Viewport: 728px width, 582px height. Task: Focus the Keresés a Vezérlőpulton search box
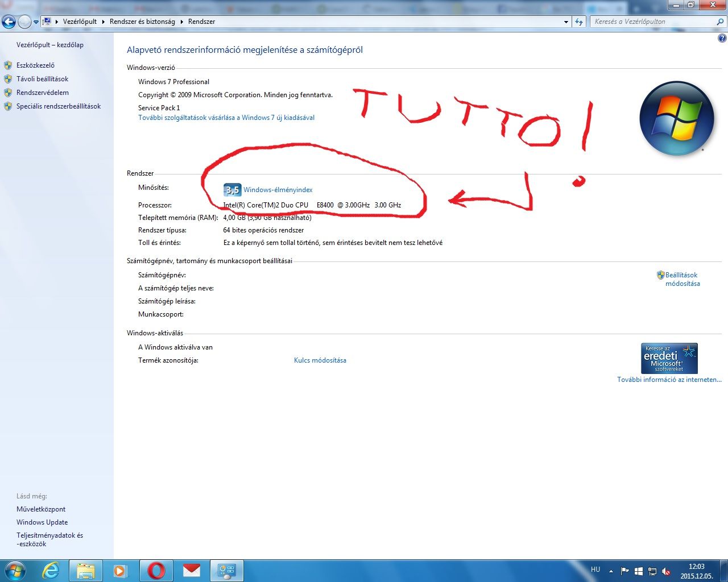coord(653,22)
